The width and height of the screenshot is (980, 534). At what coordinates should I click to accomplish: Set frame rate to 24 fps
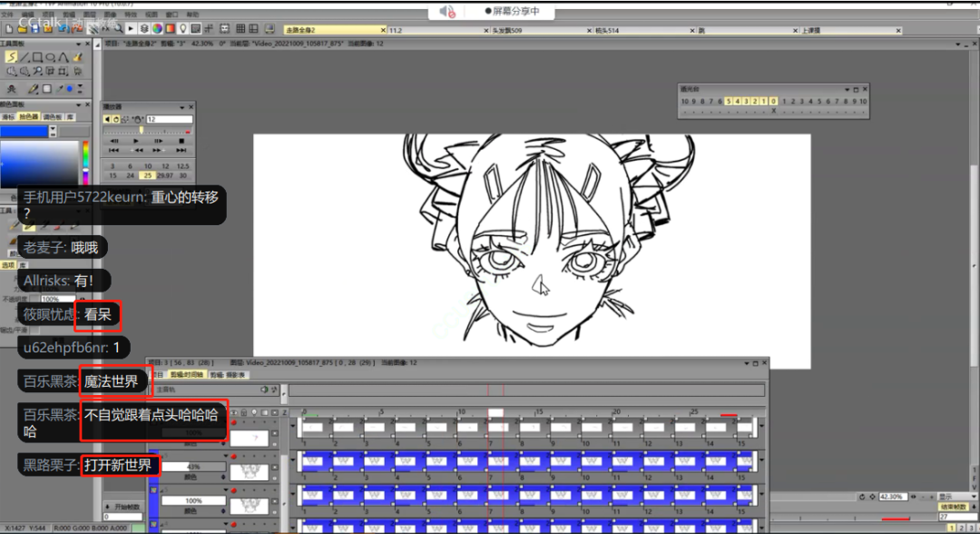point(130,175)
